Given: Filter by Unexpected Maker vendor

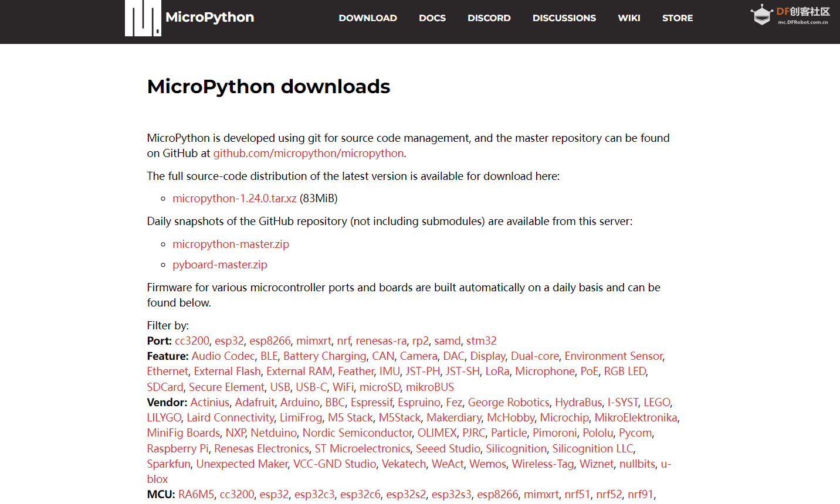Looking at the screenshot, I should point(242,464).
